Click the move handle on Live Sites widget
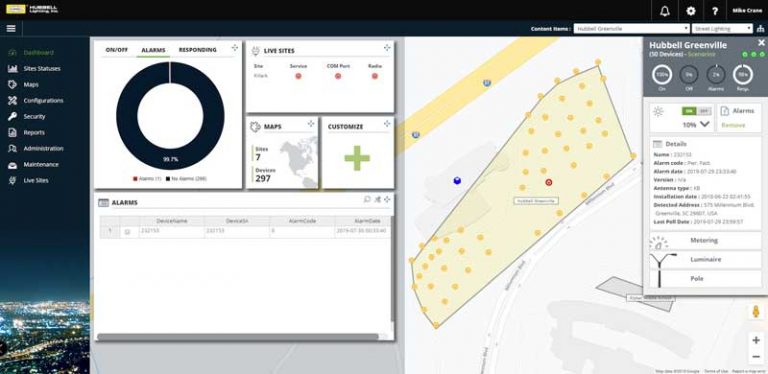Screen dimensions: 768x374 [387, 47]
